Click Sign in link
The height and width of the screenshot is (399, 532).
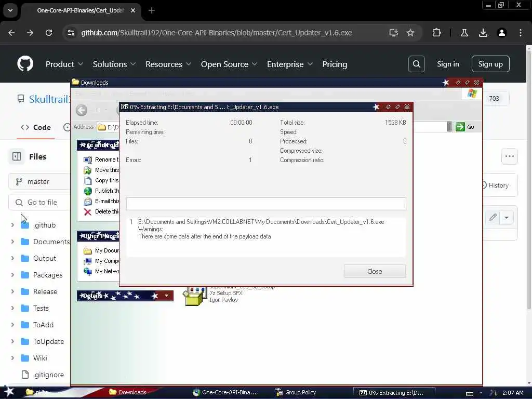tap(448, 64)
